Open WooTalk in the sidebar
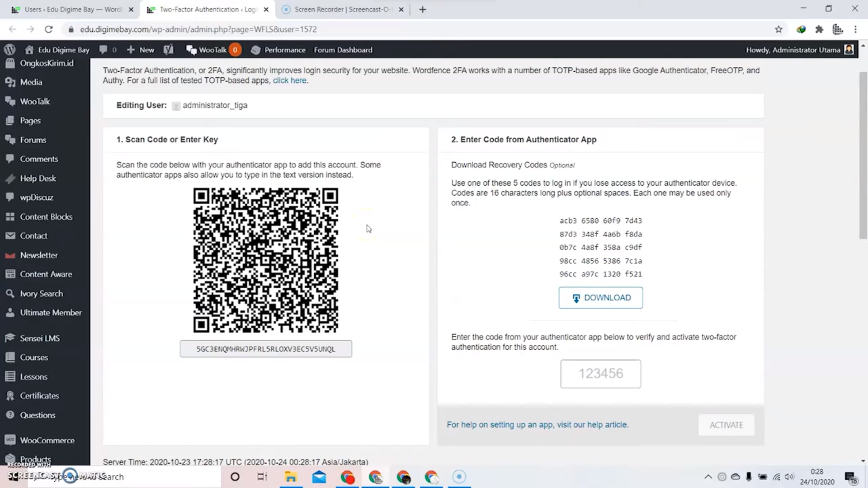This screenshot has height=488, width=868. 45,101
